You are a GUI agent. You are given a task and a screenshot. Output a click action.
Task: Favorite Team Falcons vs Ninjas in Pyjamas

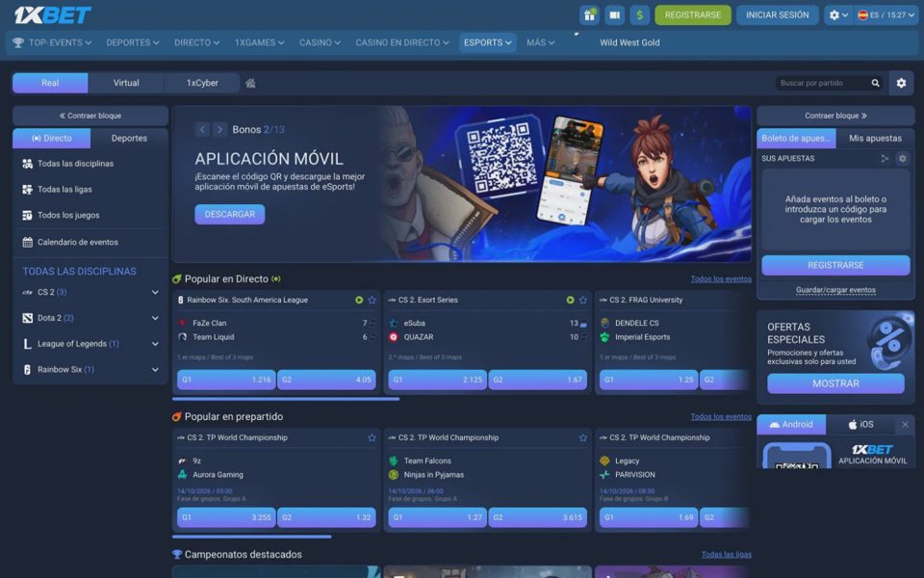point(583,437)
